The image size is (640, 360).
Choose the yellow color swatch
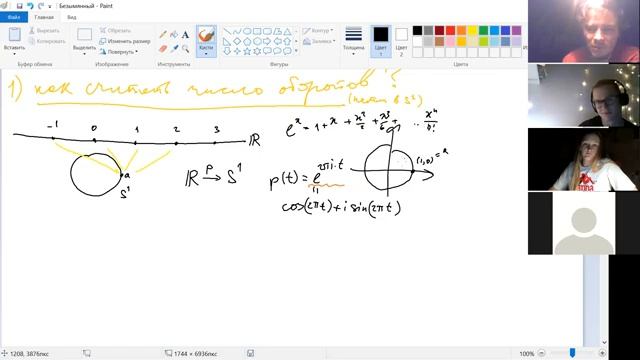(x=472, y=31)
